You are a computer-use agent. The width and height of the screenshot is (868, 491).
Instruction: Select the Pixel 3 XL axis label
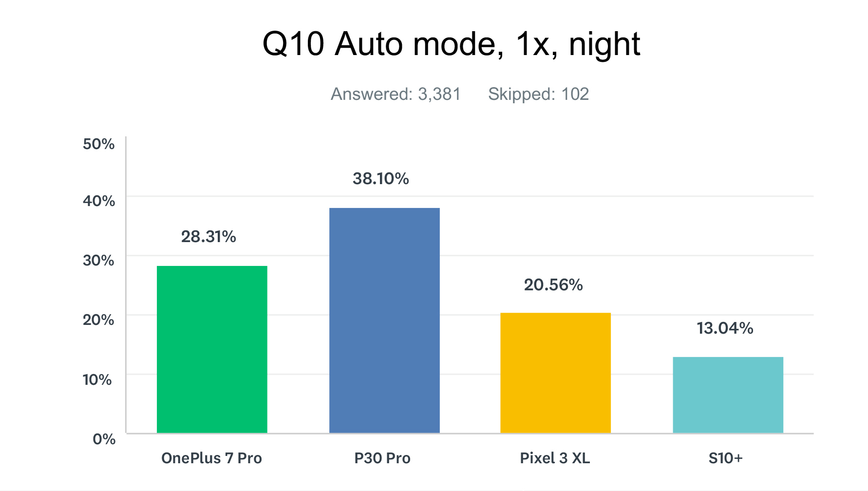tap(555, 458)
